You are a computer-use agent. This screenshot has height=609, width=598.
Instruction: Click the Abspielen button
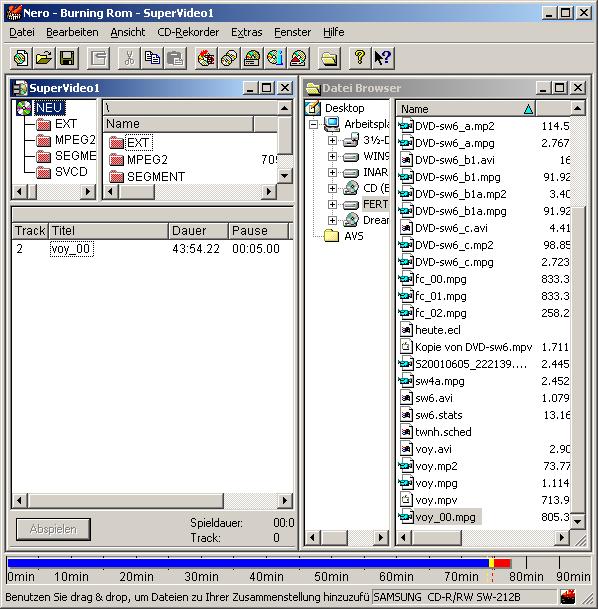(53, 529)
